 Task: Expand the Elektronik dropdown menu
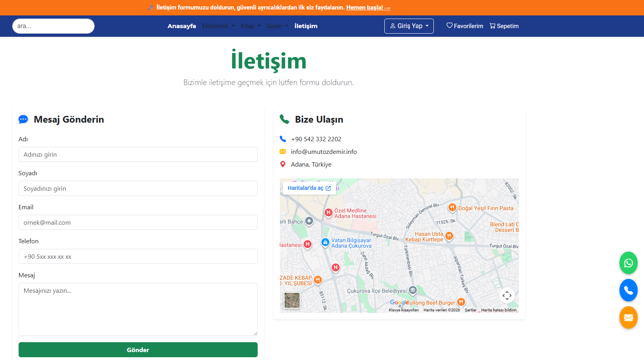(218, 26)
